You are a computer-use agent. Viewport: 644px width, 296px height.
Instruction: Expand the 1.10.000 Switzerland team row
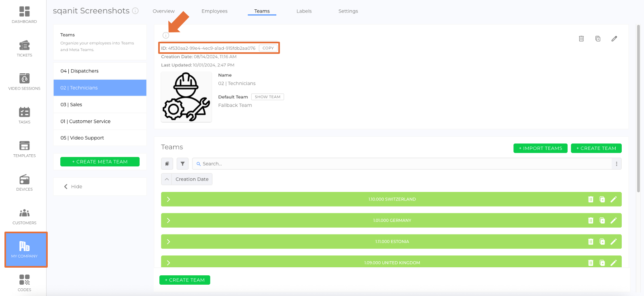tap(168, 199)
